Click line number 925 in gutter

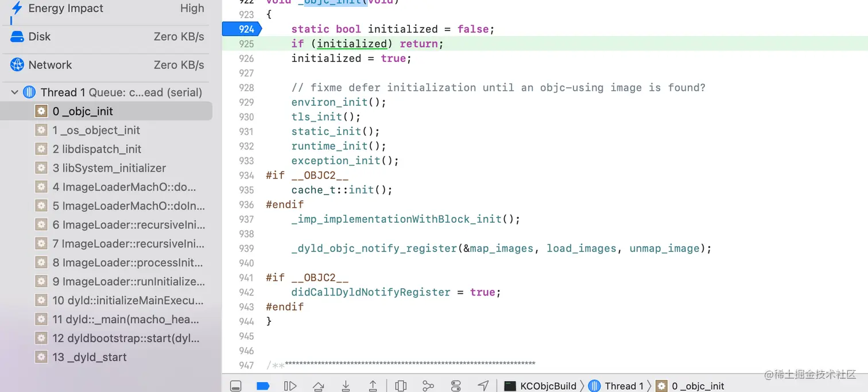click(x=246, y=44)
